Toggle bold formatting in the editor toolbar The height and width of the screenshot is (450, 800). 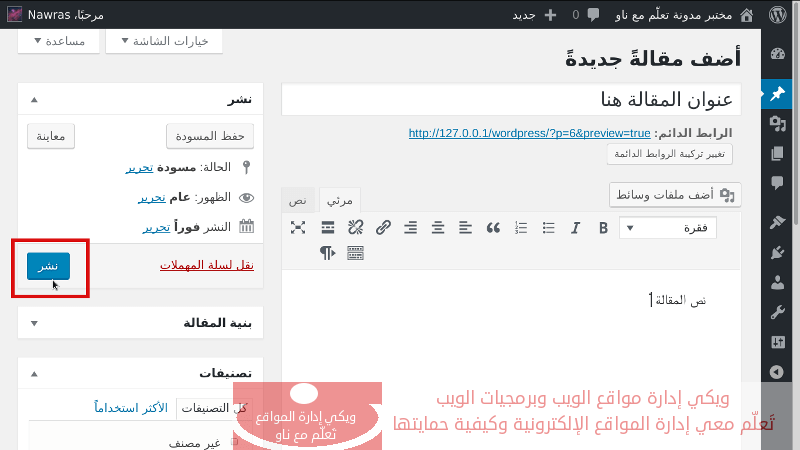click(x=603, y=228)
